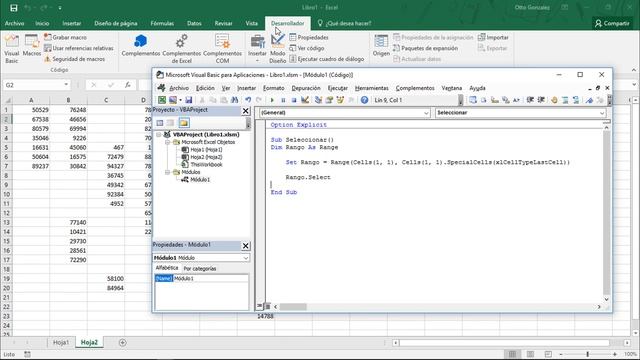This screenshot has height=360, width=640.
Task: Select ThisWorkbook in the project tree
Action: coord(206,164)
